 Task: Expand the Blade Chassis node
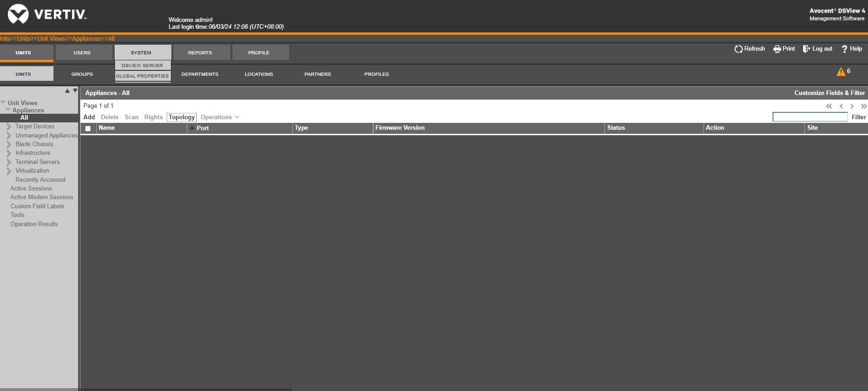[9, 144]
